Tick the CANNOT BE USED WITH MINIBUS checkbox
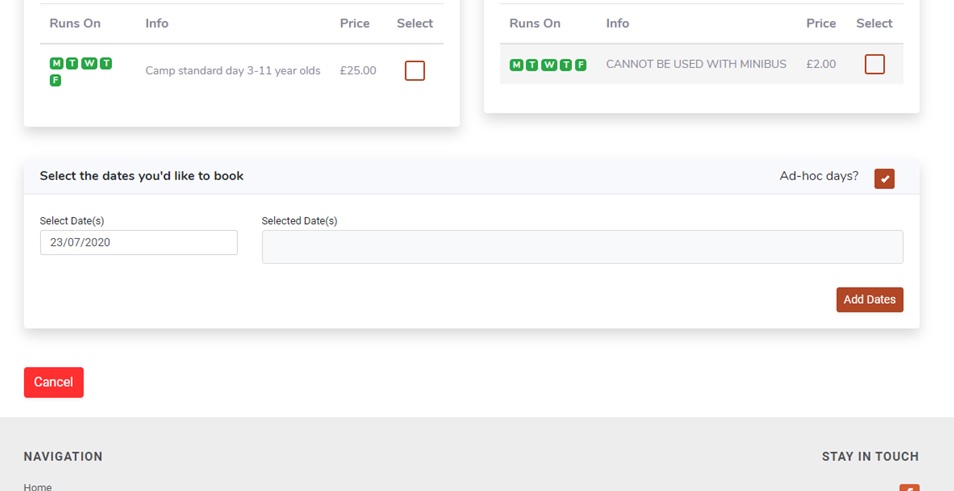This screenshot has height=491, width=954. [x=874, y=64]
